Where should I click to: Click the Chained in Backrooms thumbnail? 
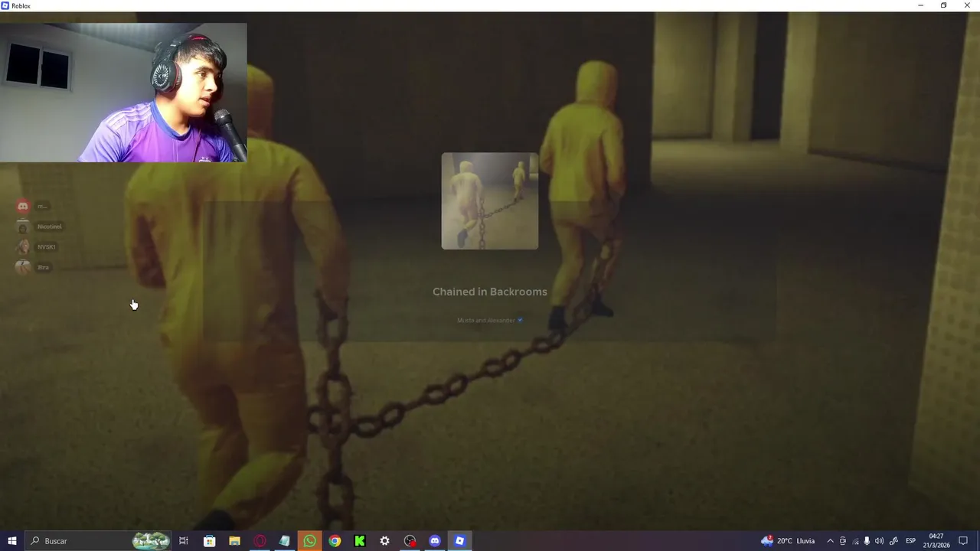[x=490, y=201]
